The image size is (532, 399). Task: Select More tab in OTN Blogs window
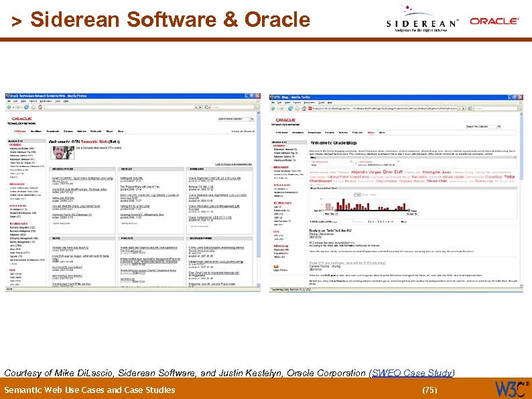click(x=382, y=133)
